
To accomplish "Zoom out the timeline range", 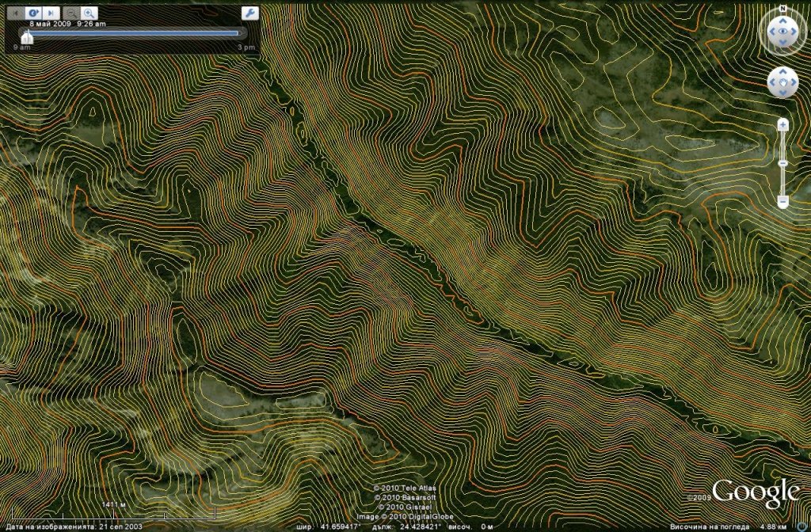I will pos(71,13).
